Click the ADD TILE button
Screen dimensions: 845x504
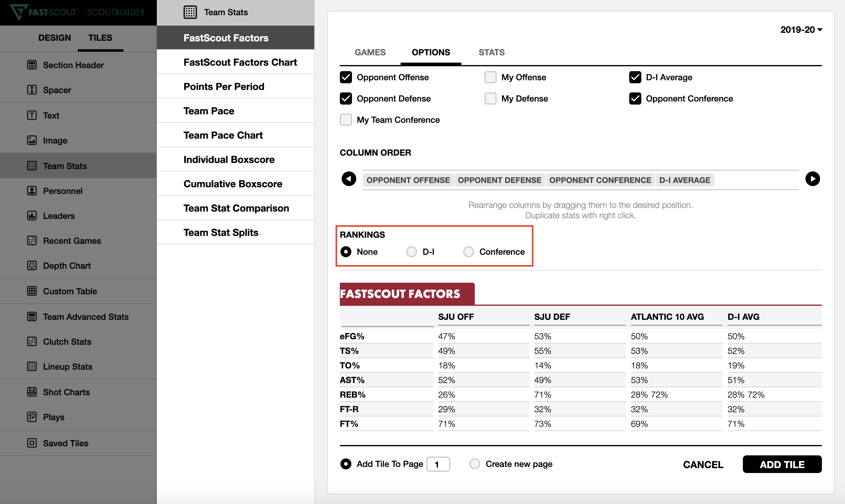point(782,464)
